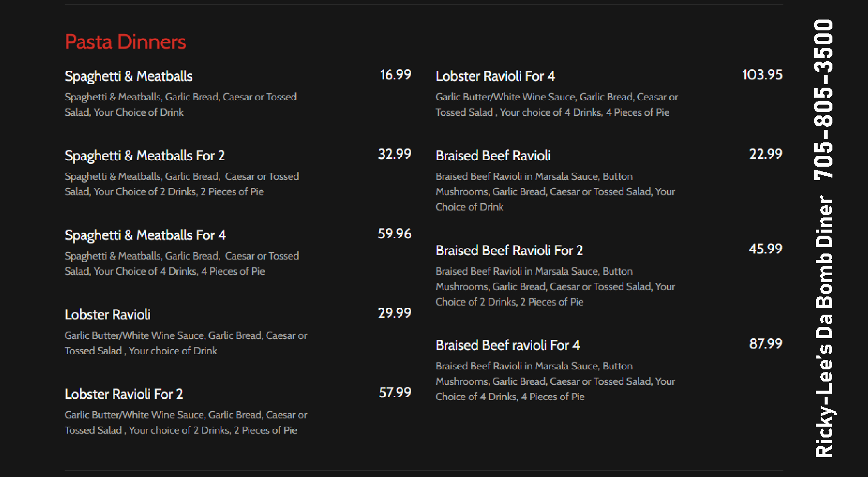Screen dimensions: 868x477
Task: Click the Pasta Dinners section heading
Action: pos(125,42)
